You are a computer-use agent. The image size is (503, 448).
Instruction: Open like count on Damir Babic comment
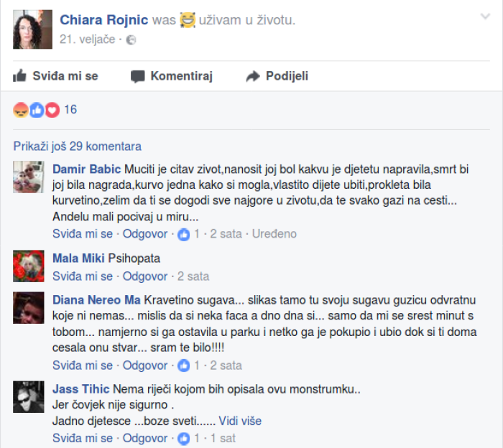189,234
